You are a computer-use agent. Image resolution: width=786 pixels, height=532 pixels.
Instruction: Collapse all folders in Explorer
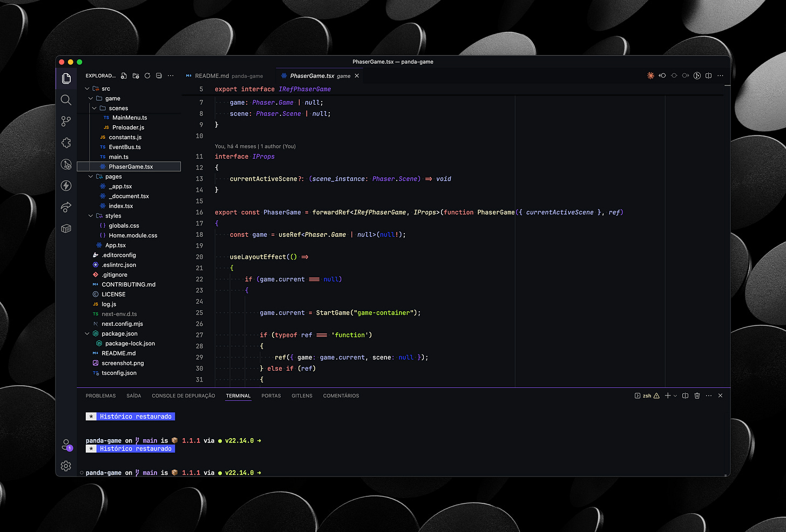pyautogui.click(x=159, y=76)
